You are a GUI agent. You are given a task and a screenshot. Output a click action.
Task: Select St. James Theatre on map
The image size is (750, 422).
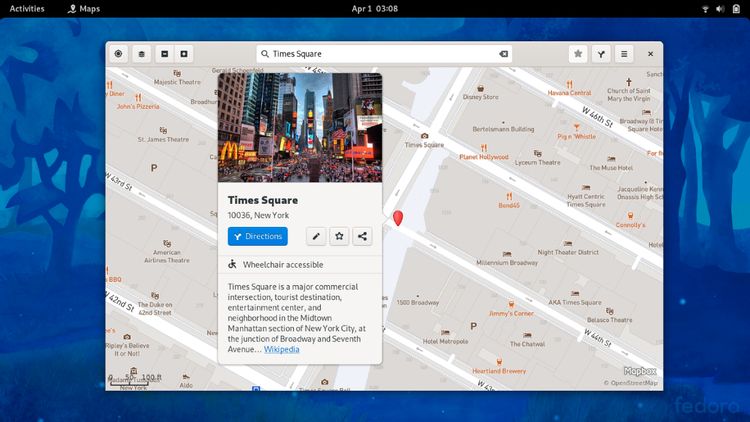click(163, 139)
